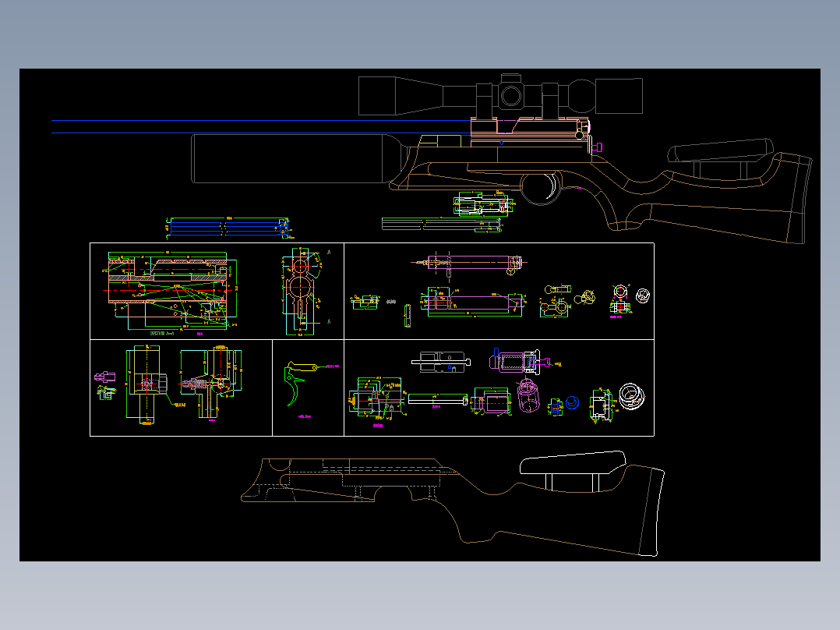The image size is (840, 630).
Task: Select the yellow sear lever above trigger
Action: point(303,366)
